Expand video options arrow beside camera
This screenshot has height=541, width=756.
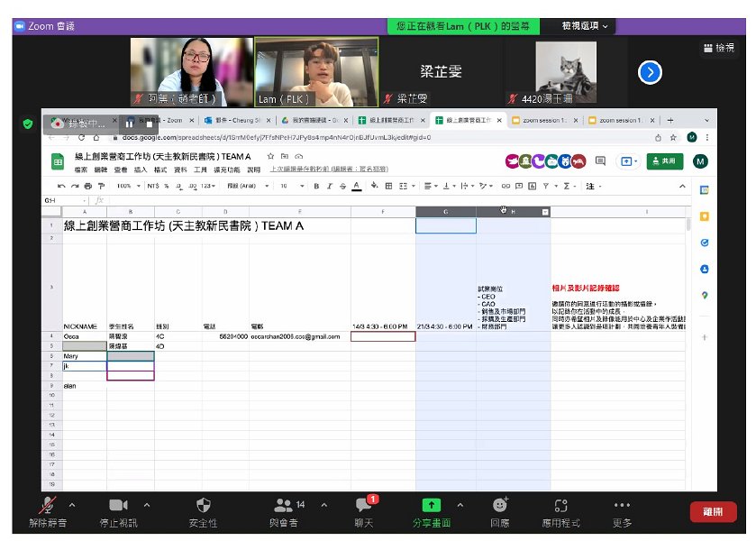[x=147, y=505]
